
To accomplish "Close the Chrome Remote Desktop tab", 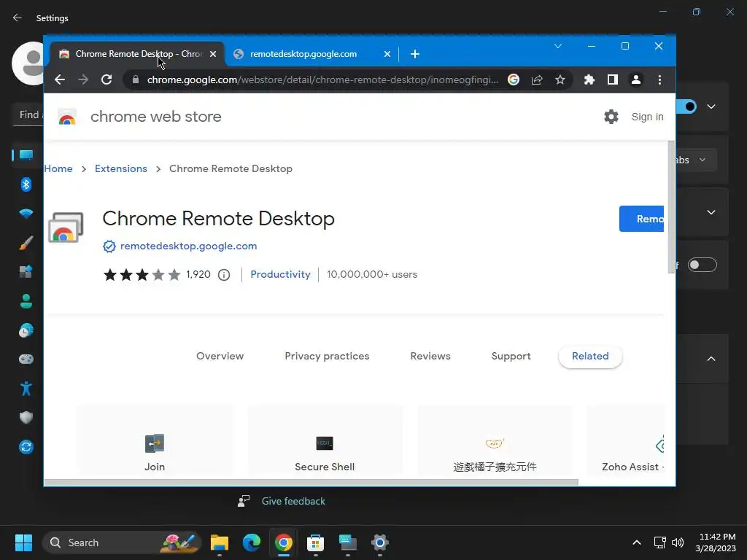I will (x=213, y=54).
